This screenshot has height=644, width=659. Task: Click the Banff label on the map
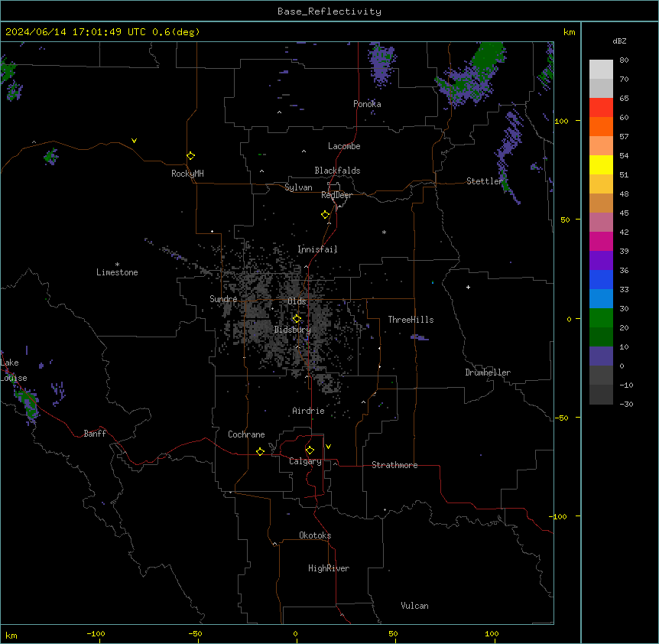click(95, 434)
